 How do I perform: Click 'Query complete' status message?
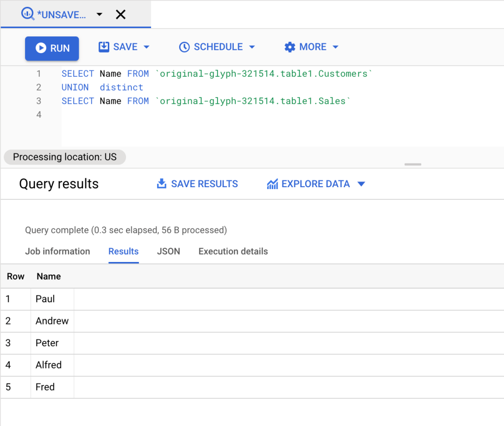coord(126,230)
